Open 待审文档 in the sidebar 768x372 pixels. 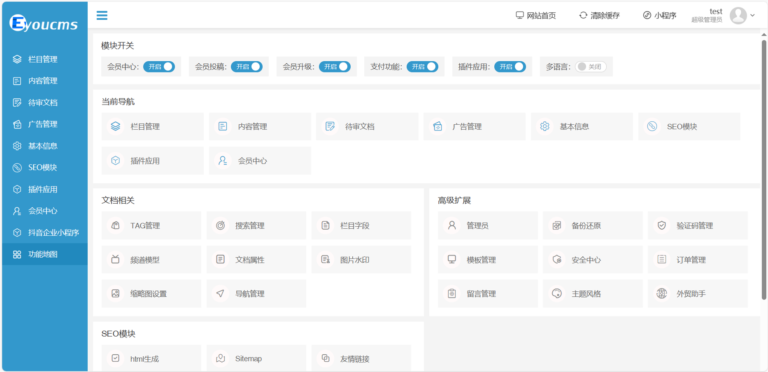click(x=45, y=102)
